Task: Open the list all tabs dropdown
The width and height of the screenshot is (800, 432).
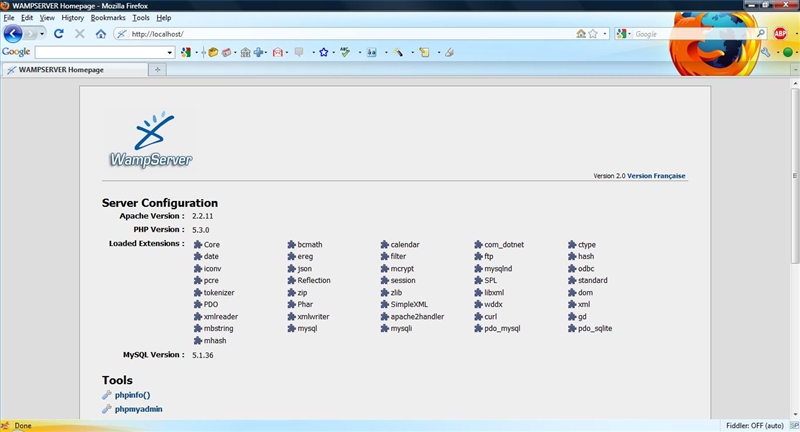Action: (x=795, y=69)
